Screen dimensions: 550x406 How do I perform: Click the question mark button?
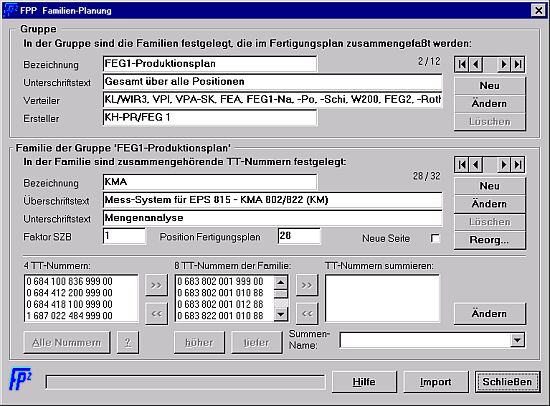128,342
